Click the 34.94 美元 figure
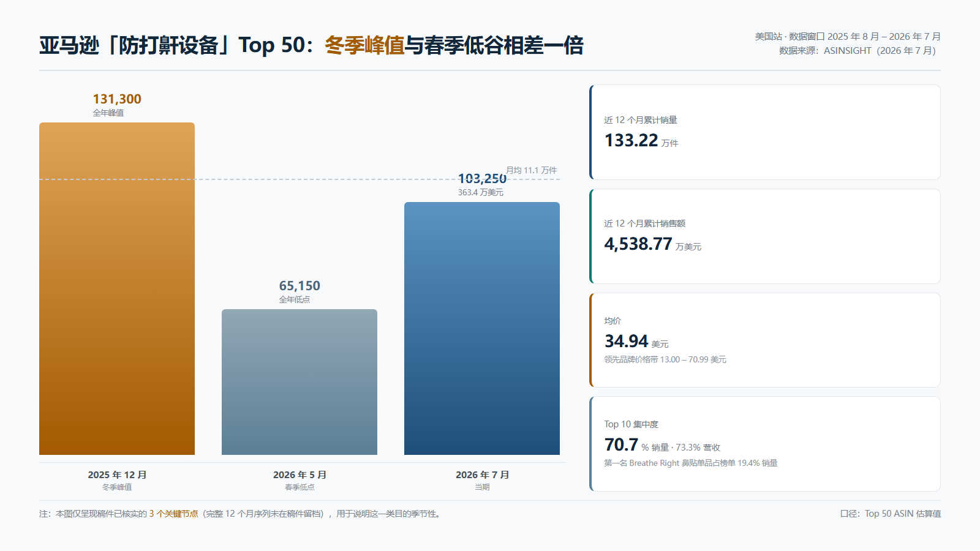The height and width of the screenshot is (551, 980). coord(636,342)
